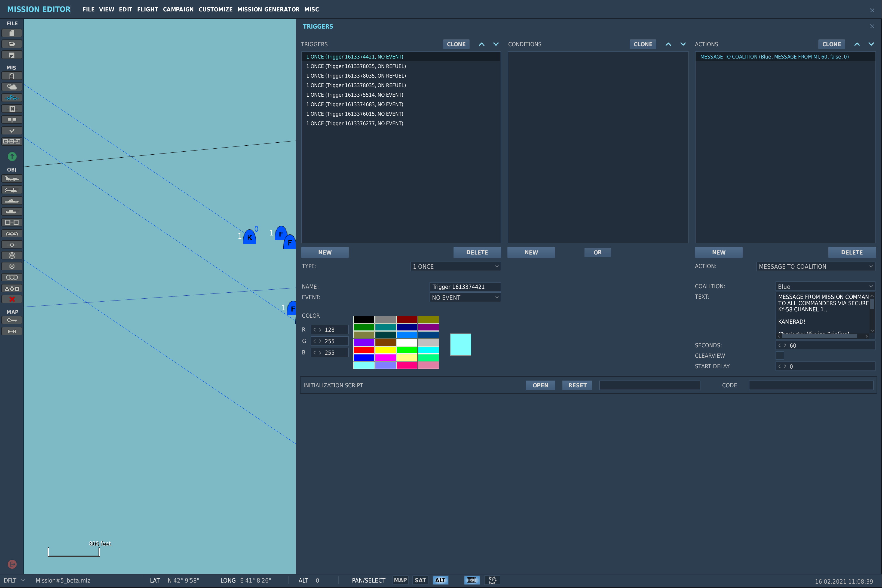882x588 pixels.
Task: Select the helicopter group tool
Action: (x=12, y=190)
